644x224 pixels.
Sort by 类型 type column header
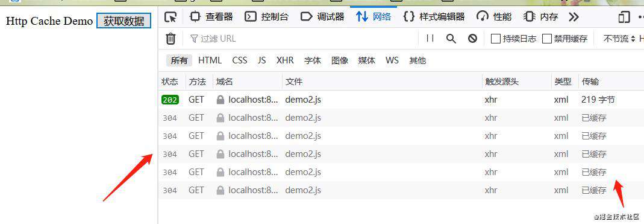(x=564, y=82)
